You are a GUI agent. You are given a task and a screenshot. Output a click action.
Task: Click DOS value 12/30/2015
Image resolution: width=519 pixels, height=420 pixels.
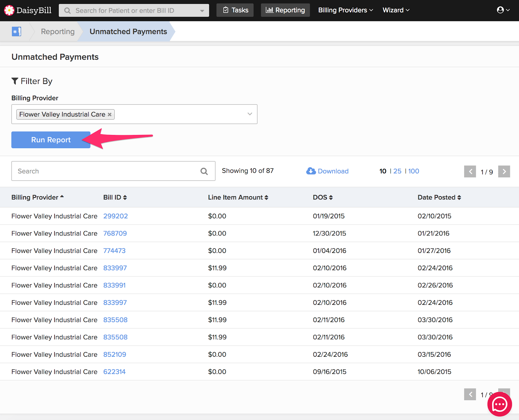(x=329, y=234)
